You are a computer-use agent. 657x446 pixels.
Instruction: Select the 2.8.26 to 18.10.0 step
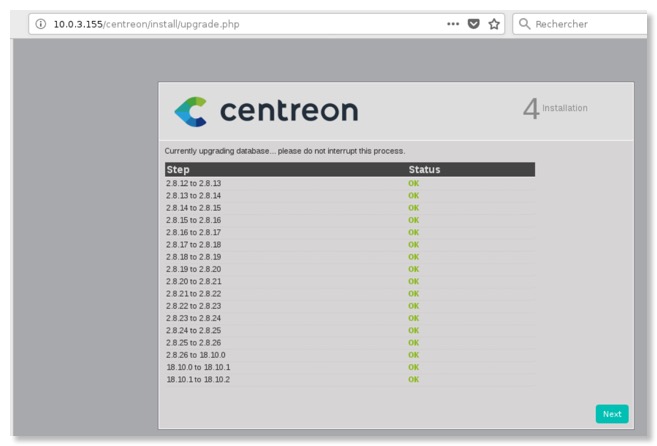pyautogui.click(x=195, y=355)
